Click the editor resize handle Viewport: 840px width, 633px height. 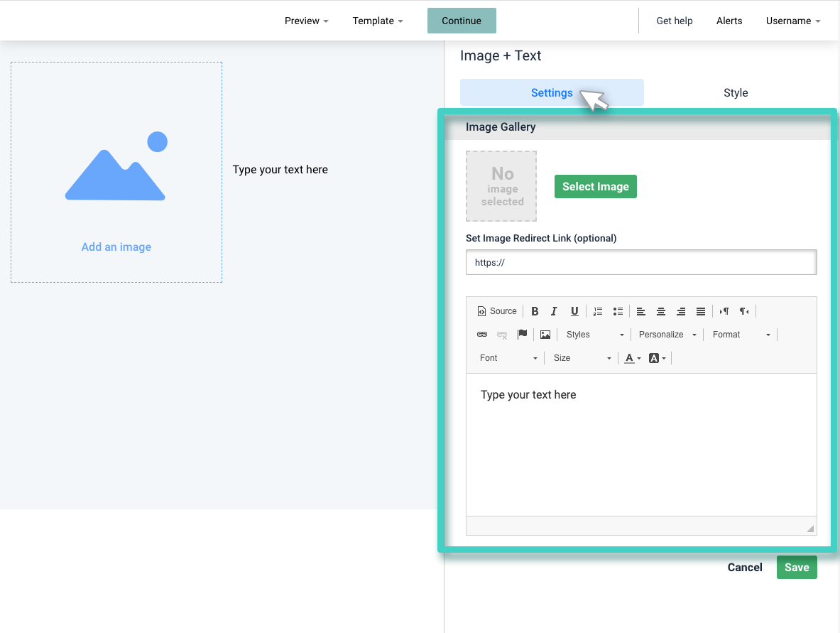click(811, 529)
